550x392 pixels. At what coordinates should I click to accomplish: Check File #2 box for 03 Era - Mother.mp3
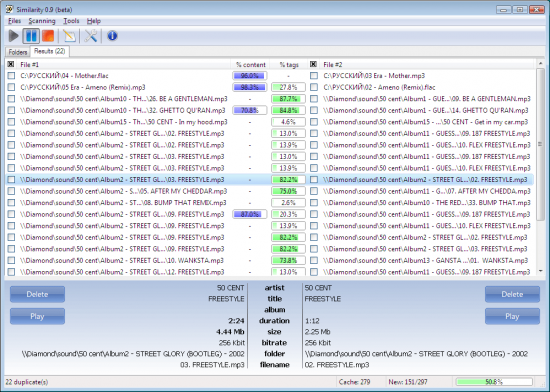tap(314, 76)
